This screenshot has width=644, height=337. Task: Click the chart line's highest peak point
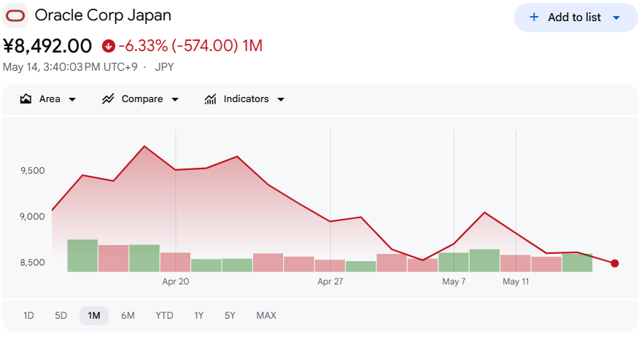[x=144, y=147]
